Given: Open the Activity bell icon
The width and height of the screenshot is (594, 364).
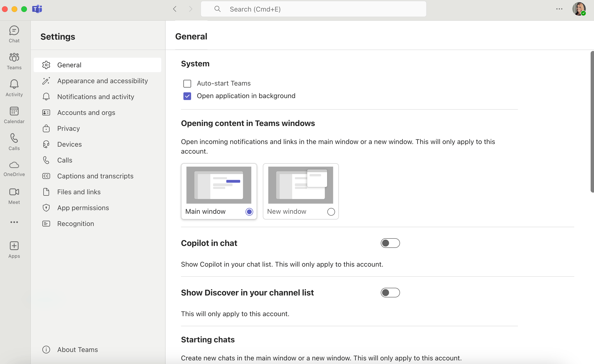Looking at the screenshot, I should coord(14,88).
